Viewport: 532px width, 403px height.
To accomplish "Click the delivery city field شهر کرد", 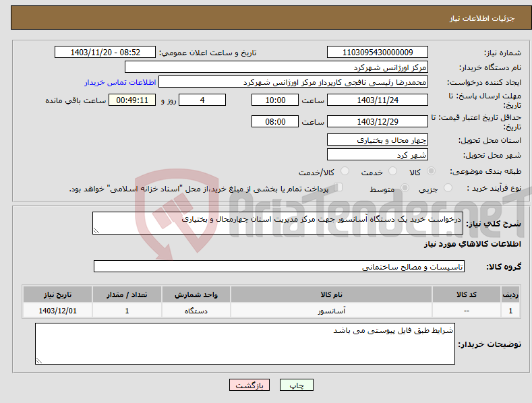I will tap(378, 155).
